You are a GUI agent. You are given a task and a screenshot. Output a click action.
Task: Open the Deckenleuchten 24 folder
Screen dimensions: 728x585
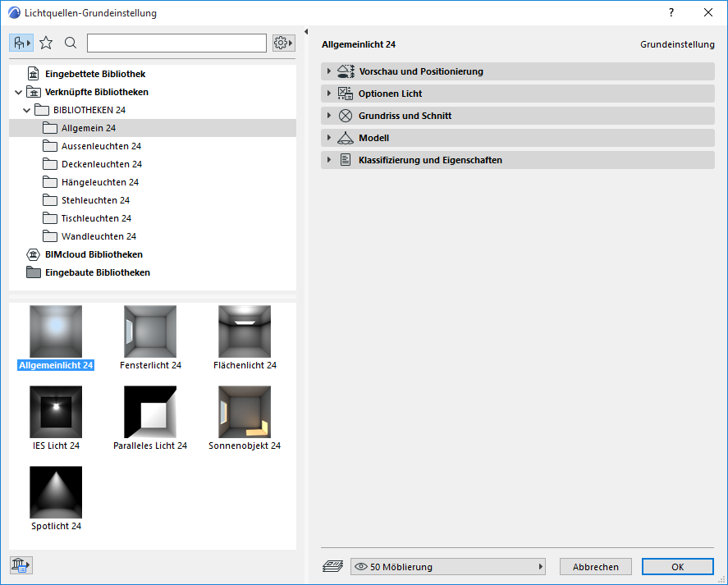click(102, 164)
